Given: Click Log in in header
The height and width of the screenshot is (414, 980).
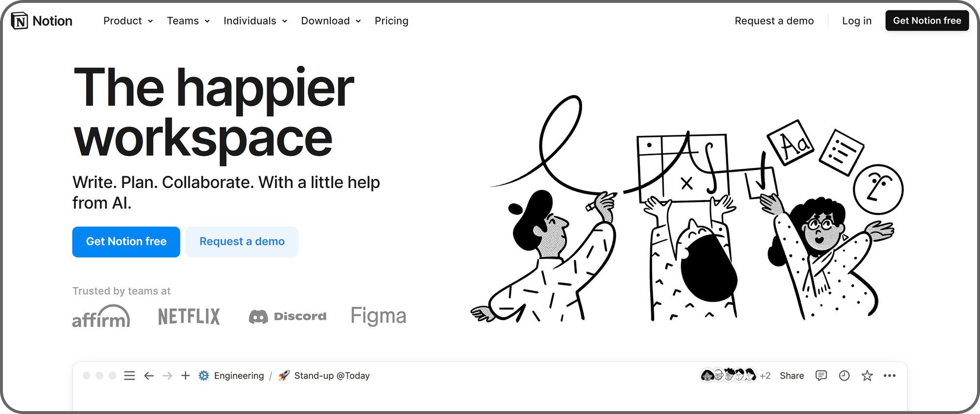Looking at the screenshot, I should click(857, 21).
